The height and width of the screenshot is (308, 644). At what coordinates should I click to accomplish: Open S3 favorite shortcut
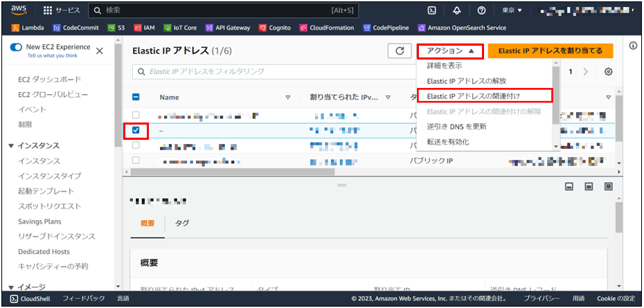(116, 28)
